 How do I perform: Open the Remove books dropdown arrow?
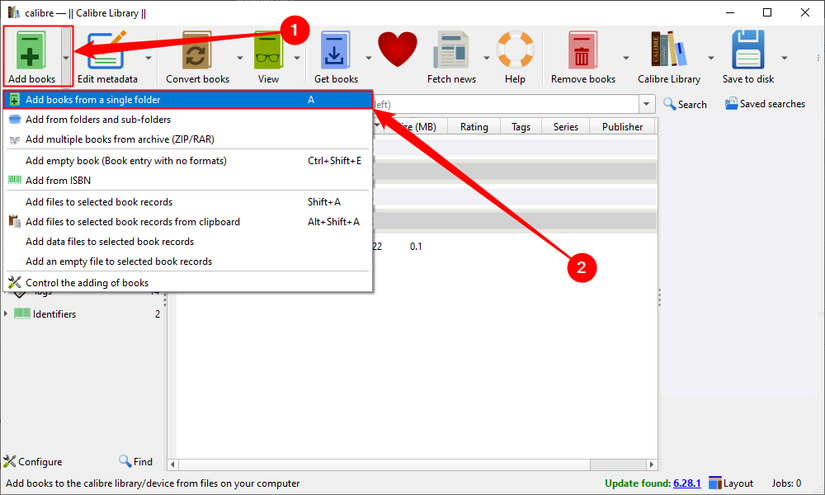(x=626, y=57)
